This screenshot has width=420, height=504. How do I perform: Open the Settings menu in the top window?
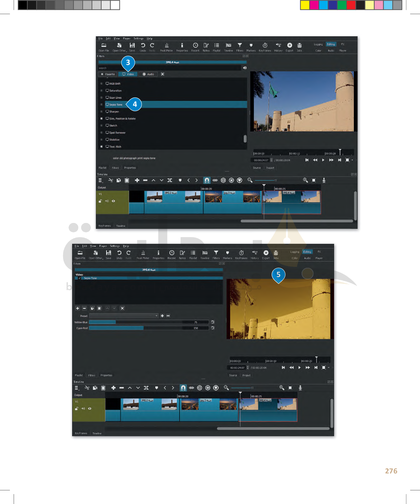point(138,38)
